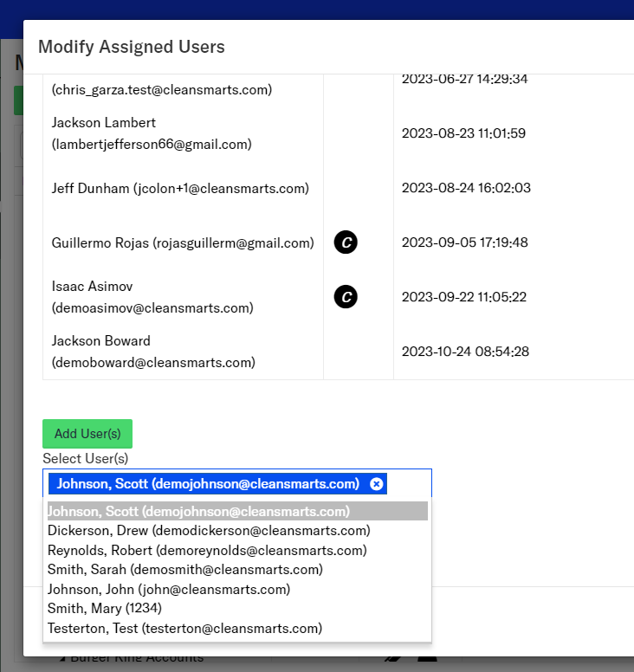Remove the Johnson, Scott selected tag
634x672 pixels.
click(x=376, y=484)
